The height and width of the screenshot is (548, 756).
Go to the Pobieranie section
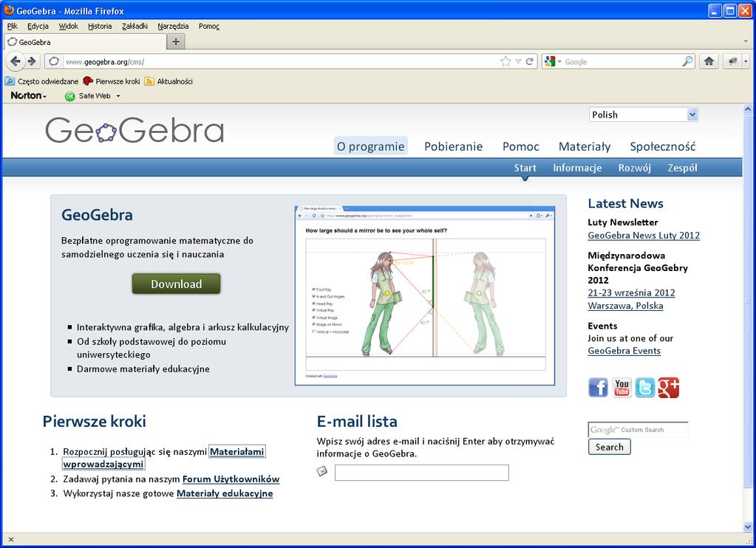[x=453, y=146]
